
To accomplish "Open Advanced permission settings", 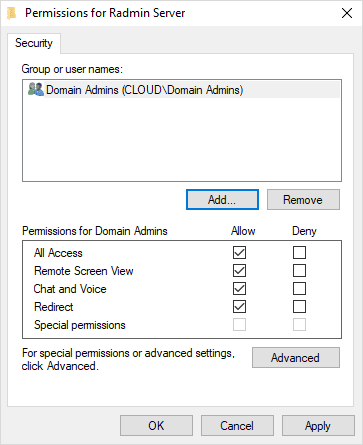I will (296, 358).
